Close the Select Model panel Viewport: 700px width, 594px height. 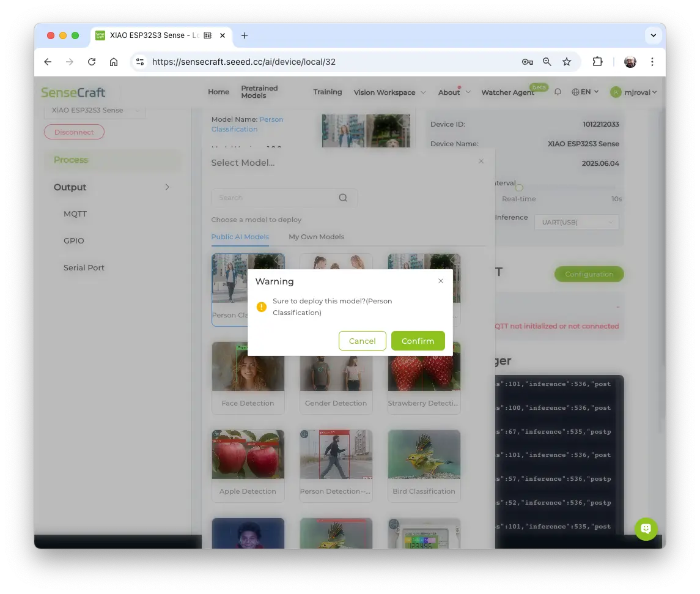click(x=481, y=161)
